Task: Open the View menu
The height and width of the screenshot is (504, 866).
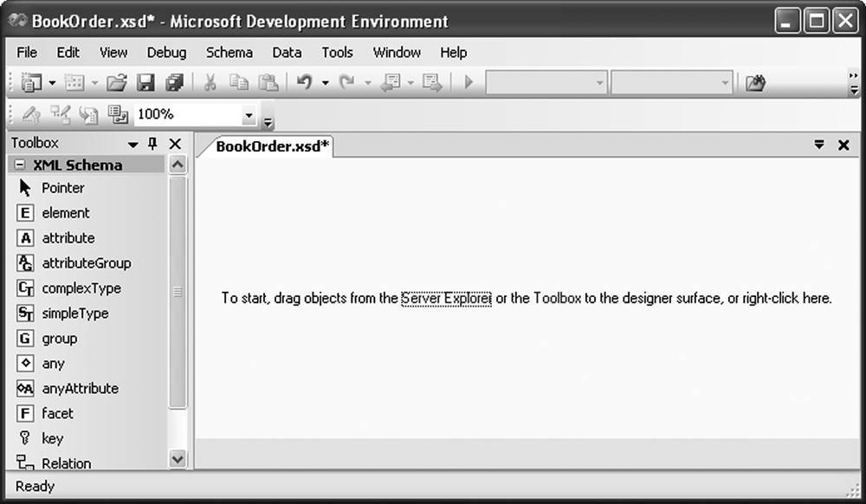Action: (113, 53)
